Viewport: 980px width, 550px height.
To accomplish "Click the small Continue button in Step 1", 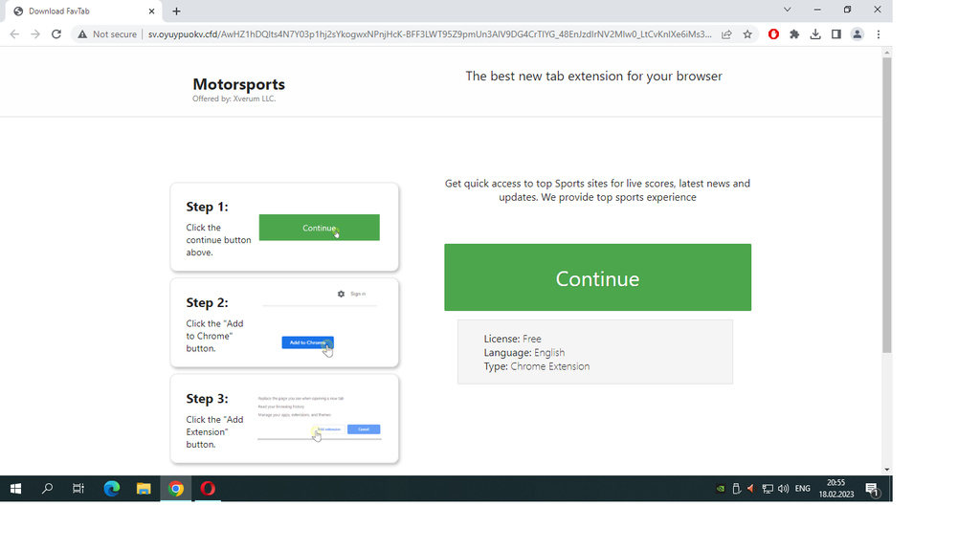I will click(x=320, y=228).
